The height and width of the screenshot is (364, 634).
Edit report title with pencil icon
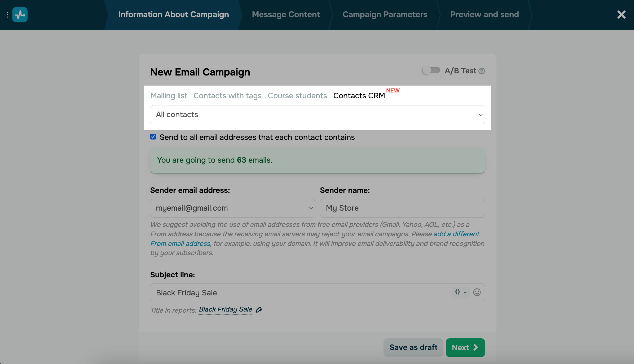[259, 310]
